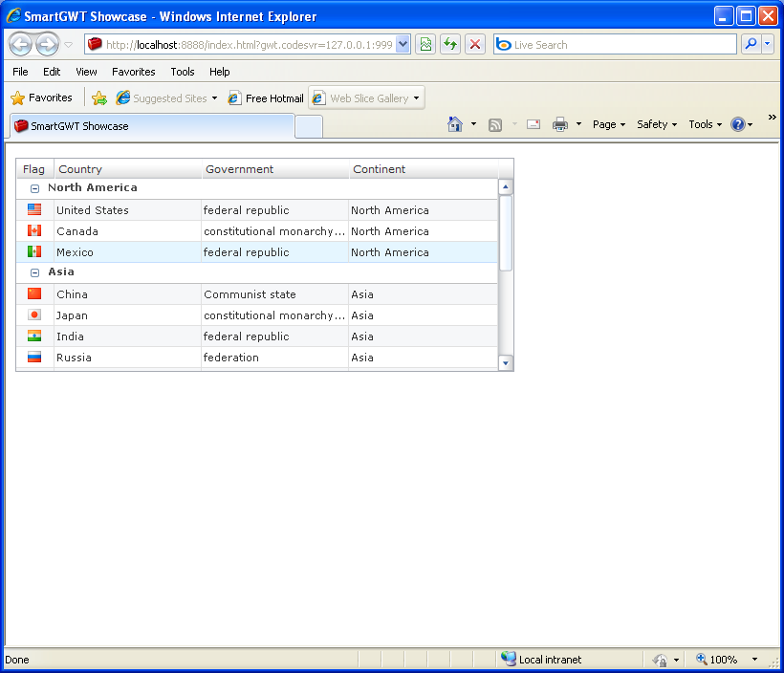Collapse the Asia group
The image size is (784, 673).
click(34, 272)
